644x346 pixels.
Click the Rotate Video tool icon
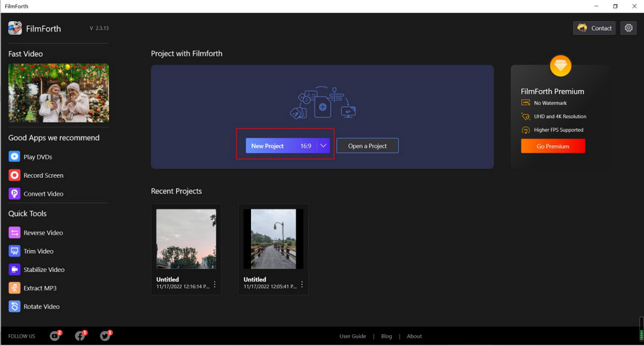click(14, 307)
